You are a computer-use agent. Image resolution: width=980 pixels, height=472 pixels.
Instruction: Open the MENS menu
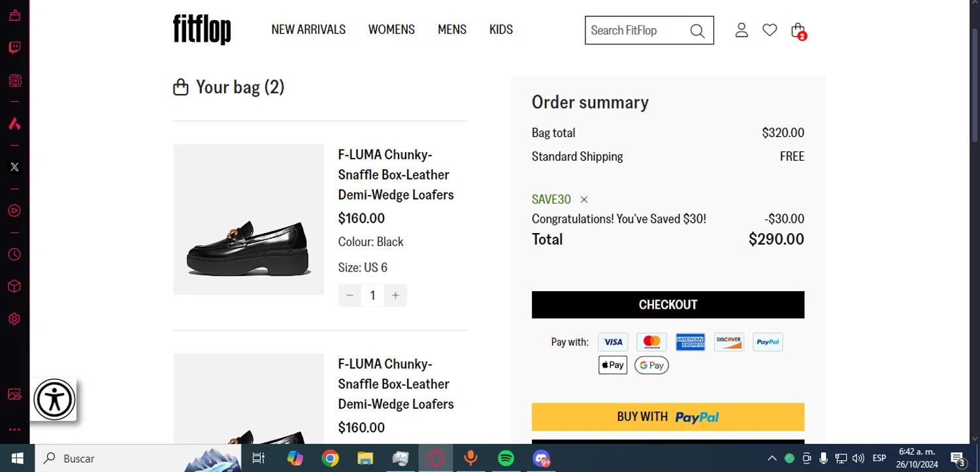tap(452, 30)
